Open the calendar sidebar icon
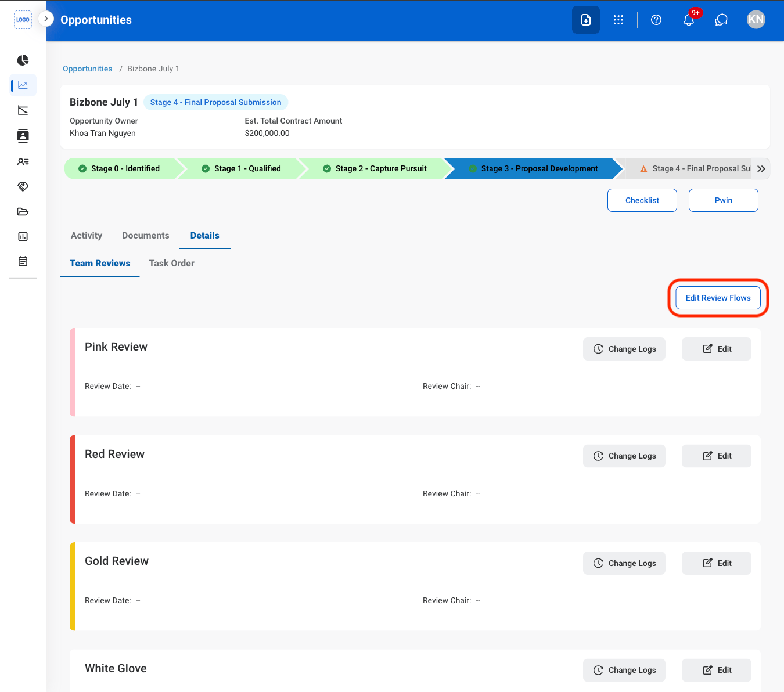The image size is (784, 692). [x=23, y=261]
